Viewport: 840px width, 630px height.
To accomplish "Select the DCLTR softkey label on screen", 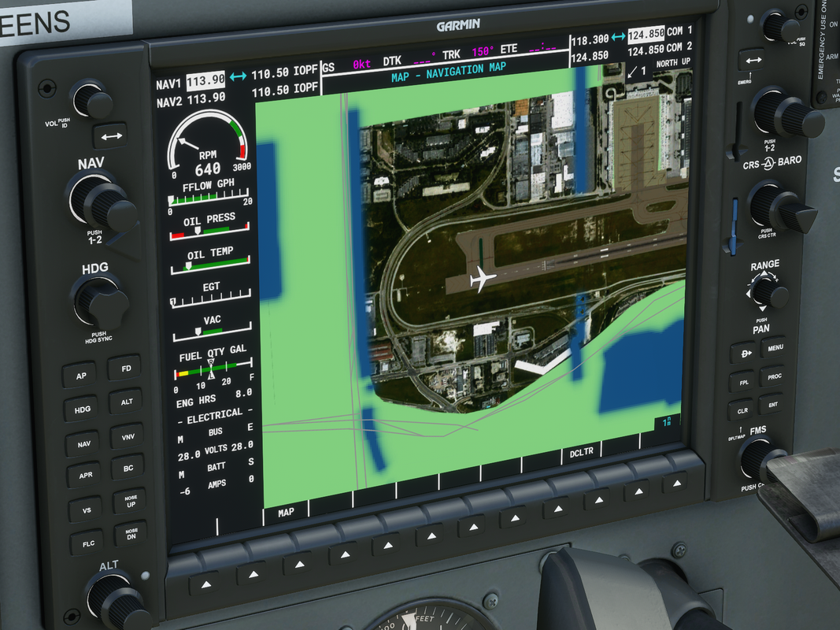I will click(x=581, y=452).
